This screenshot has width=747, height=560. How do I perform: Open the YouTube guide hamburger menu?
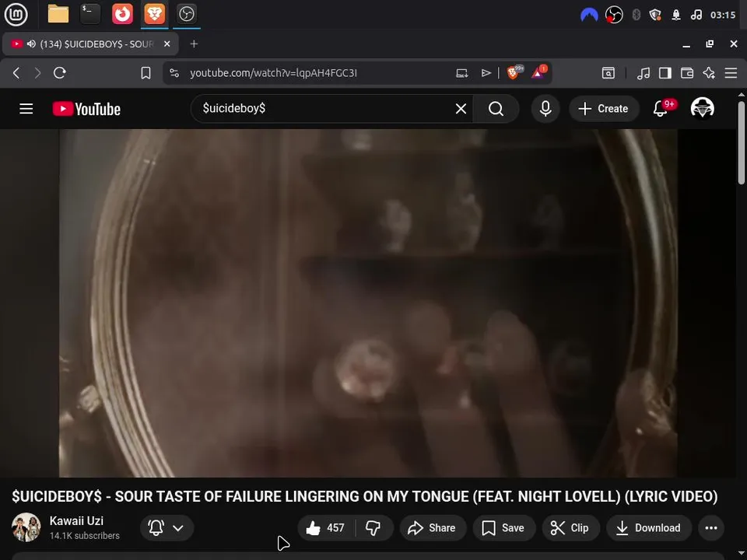click(x=26, y=109)
